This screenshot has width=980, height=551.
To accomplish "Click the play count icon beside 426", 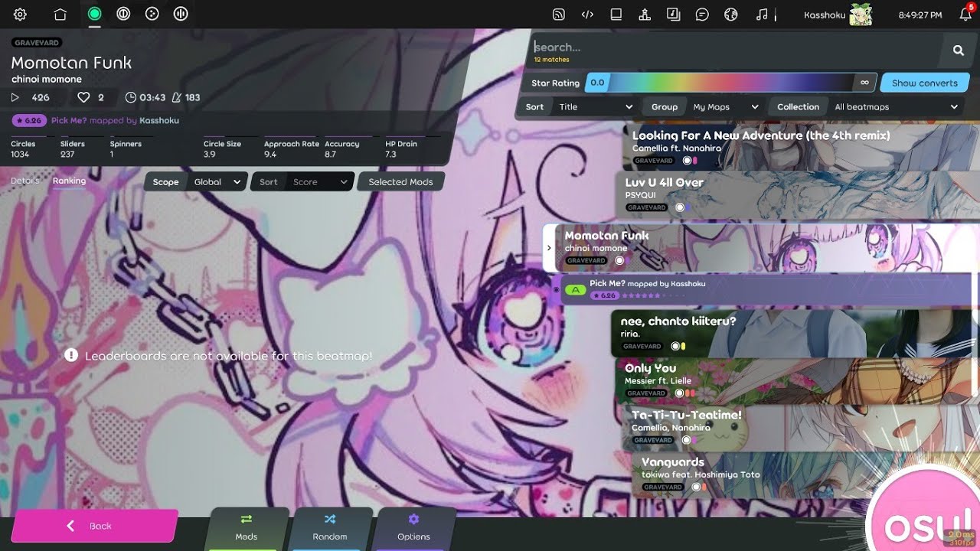I will point(15,97).
